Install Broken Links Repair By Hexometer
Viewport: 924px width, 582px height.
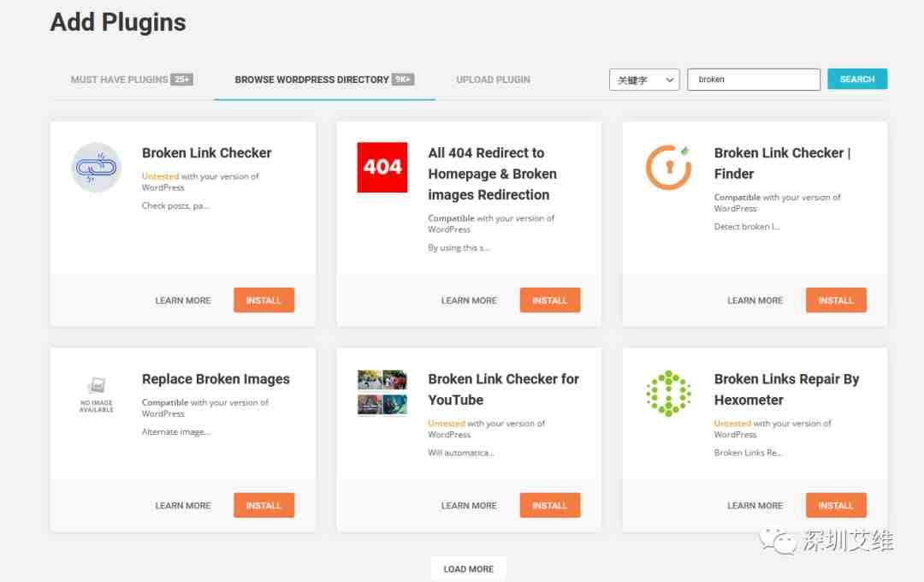pos(836,505)
